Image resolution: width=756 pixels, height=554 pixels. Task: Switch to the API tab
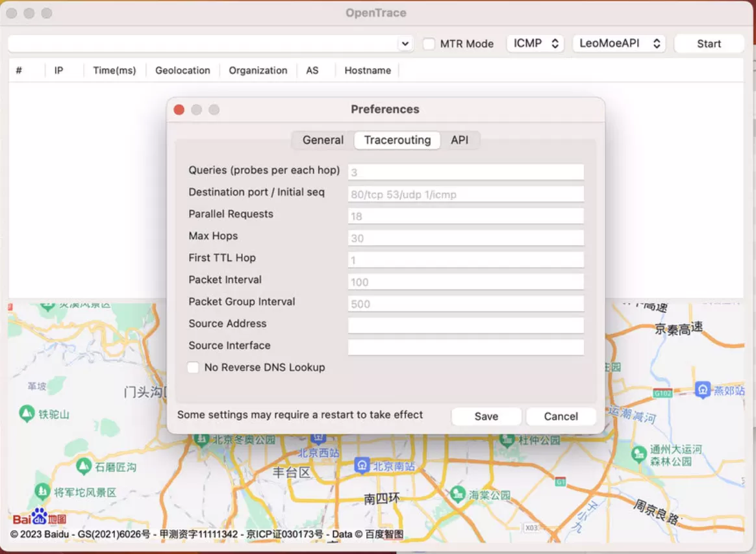point(459,140)
